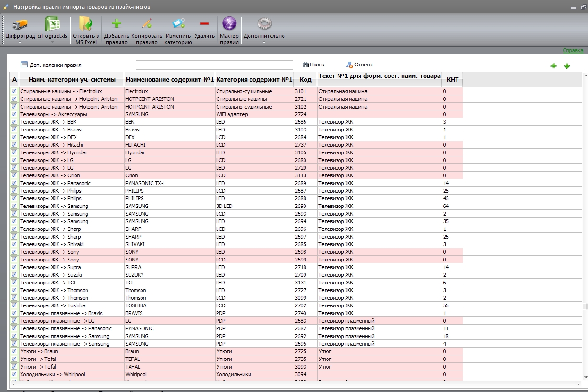Toggle checkbox for Телевизоры плазменные -> LG row

[14, 321]
